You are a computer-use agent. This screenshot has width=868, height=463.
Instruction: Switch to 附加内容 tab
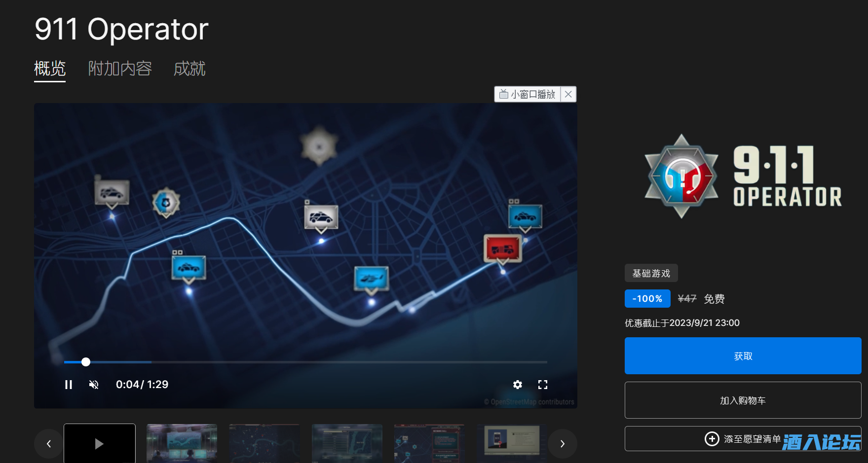point(120,69)
